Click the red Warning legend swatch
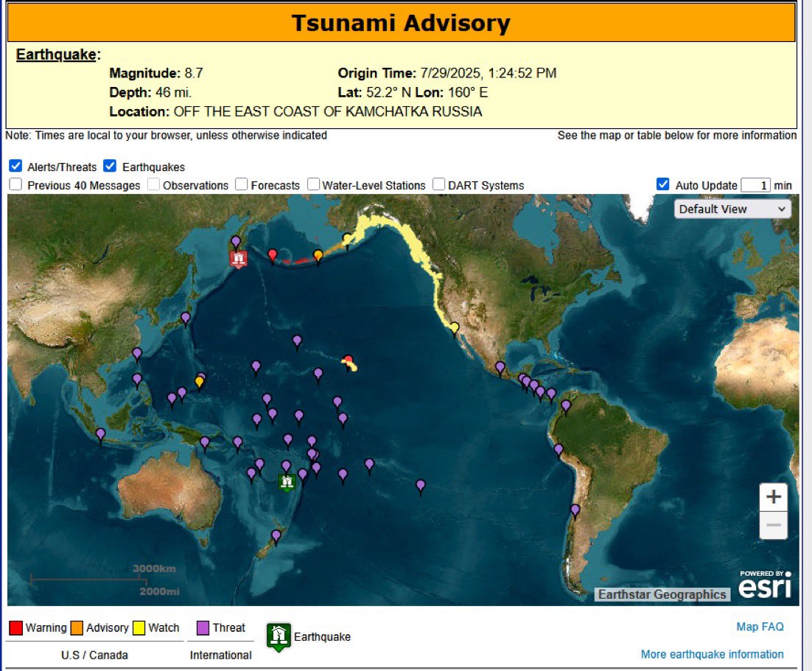The height and width of the screenshot is (671, 812). (x=16, y=628)
